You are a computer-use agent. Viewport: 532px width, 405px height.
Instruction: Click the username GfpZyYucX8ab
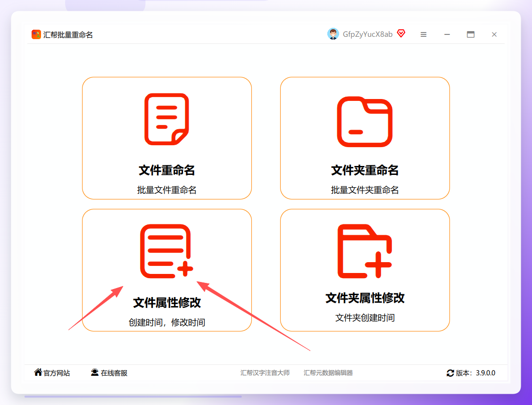367,34
